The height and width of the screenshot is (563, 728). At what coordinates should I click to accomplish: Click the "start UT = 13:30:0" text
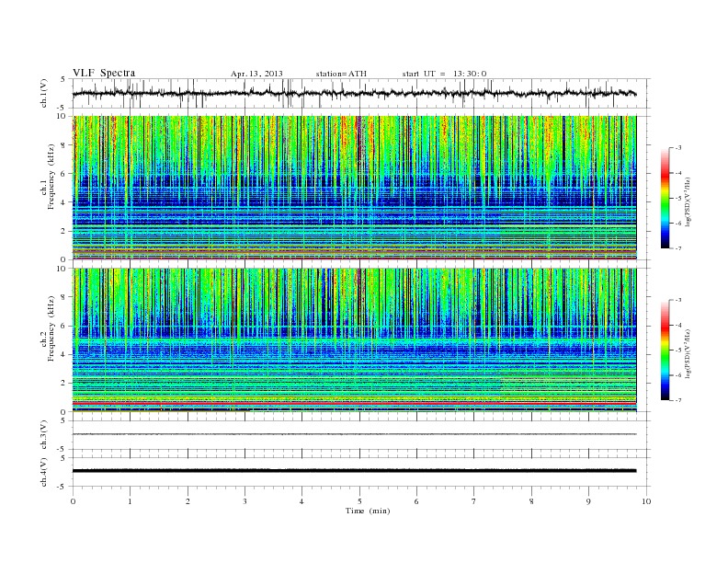[x=444, y=74]
